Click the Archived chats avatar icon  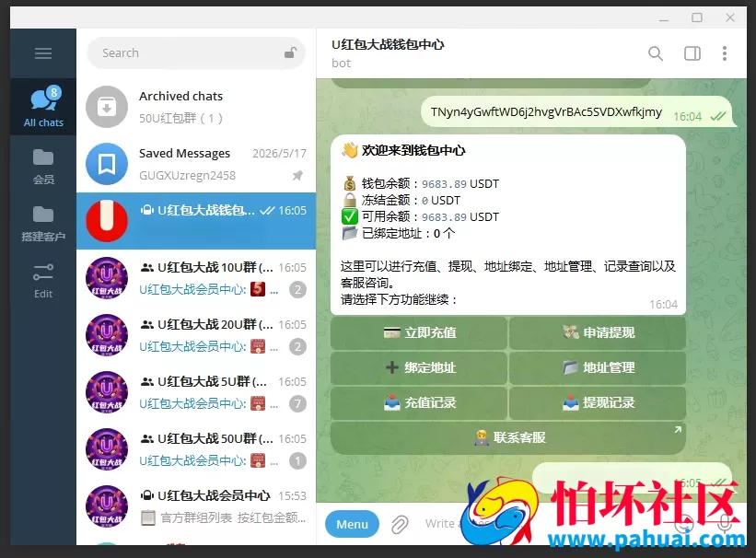pyautogui.click(x=107, y=107)
